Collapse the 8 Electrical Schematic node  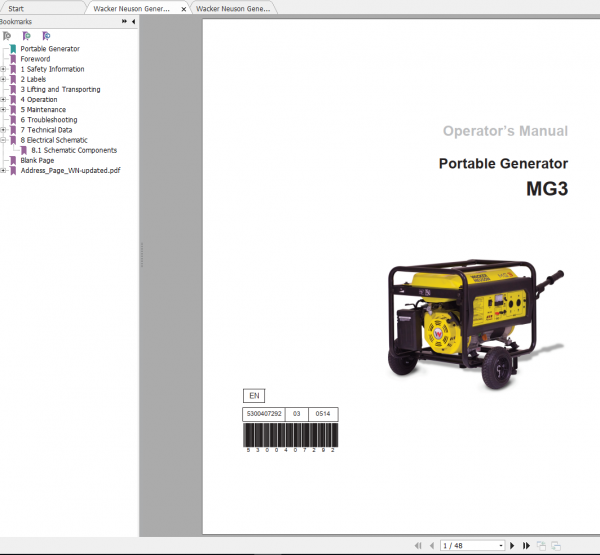[3, 140]
